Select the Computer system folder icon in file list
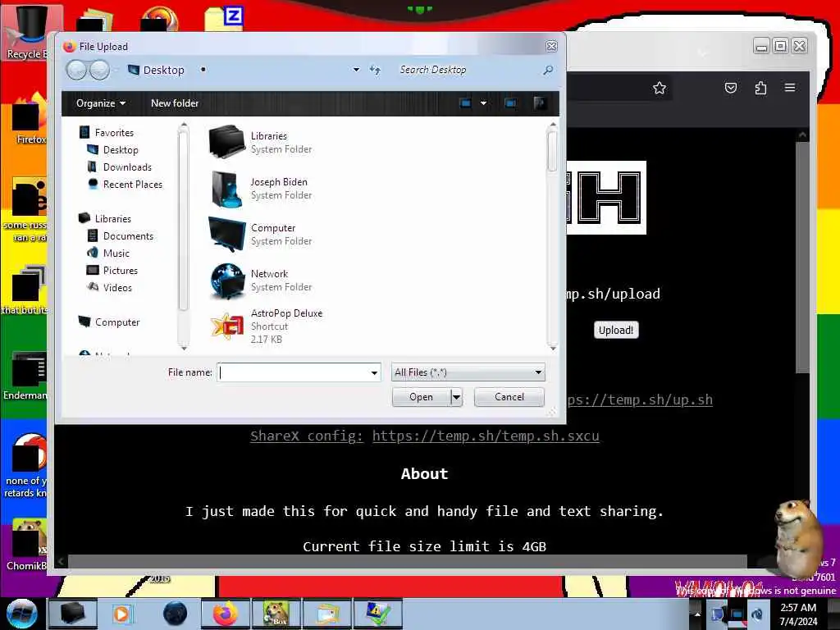 [226, 234]
